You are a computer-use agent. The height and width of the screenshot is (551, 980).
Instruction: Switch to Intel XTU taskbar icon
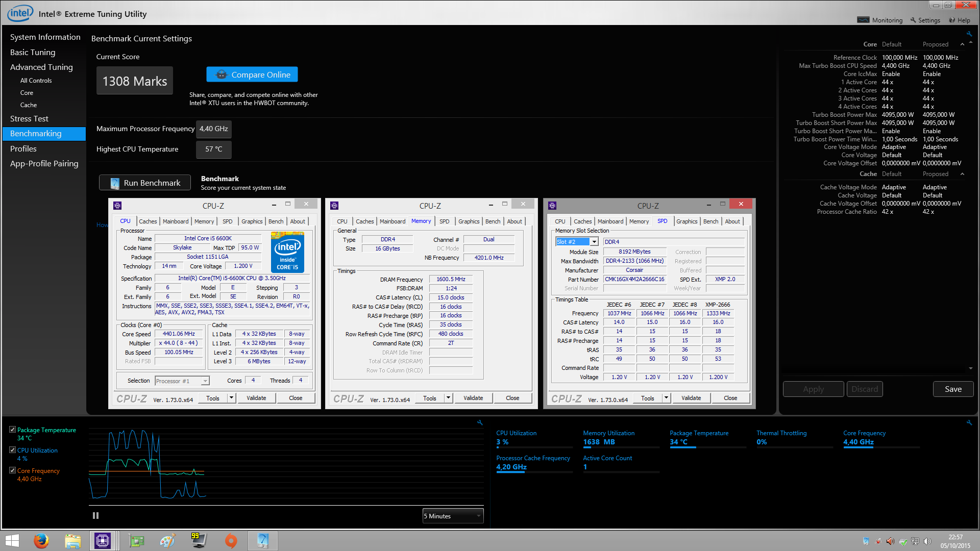point(263,541)
